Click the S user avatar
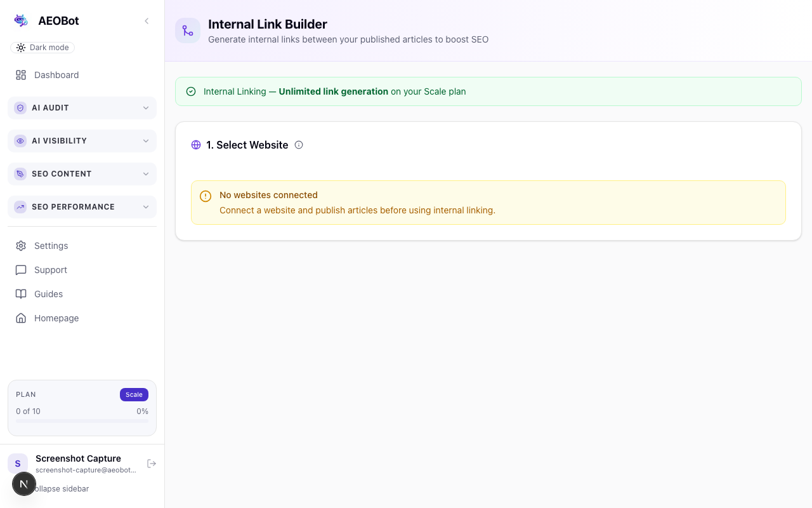 18,464
